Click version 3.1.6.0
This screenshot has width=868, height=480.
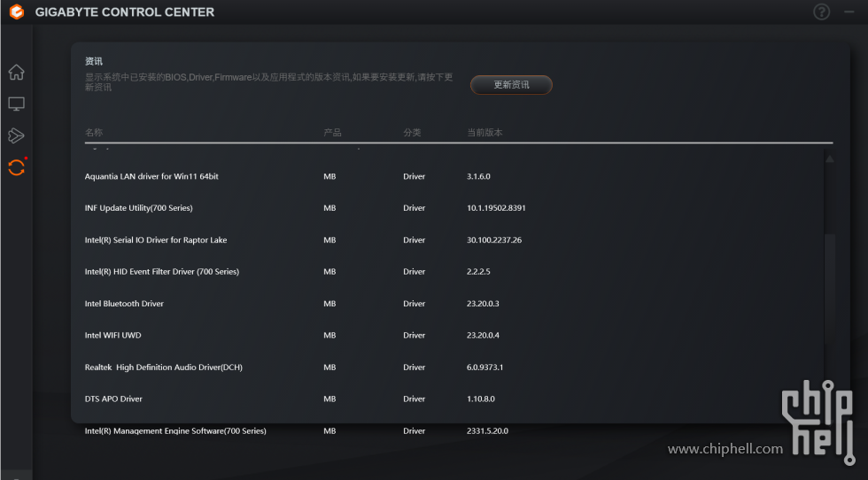[478, 176]
